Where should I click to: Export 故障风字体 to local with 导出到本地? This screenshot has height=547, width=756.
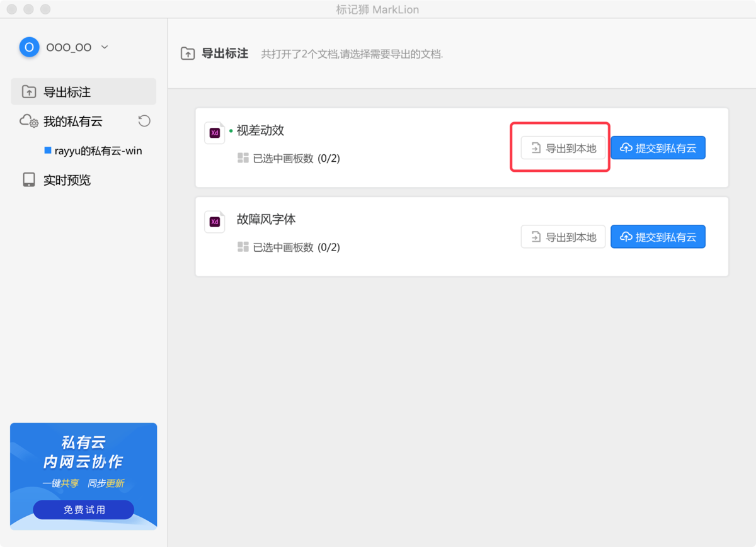click(x=563, y=237)
